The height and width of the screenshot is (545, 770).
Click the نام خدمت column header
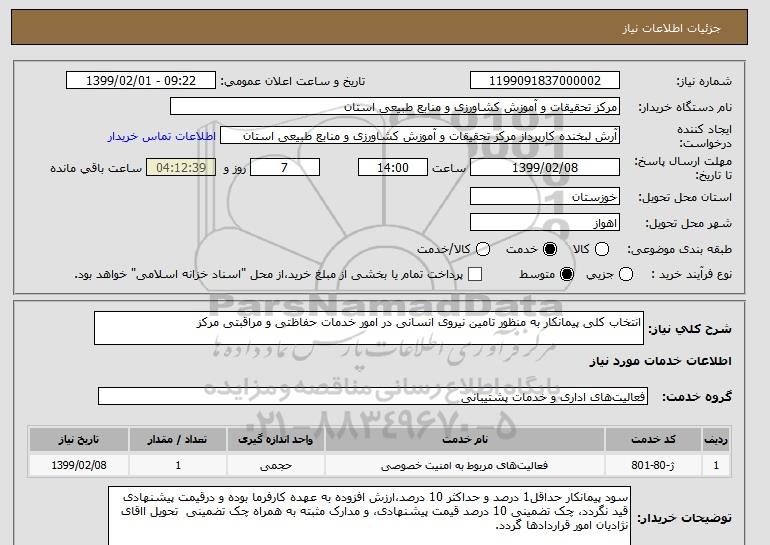point(465,439)
